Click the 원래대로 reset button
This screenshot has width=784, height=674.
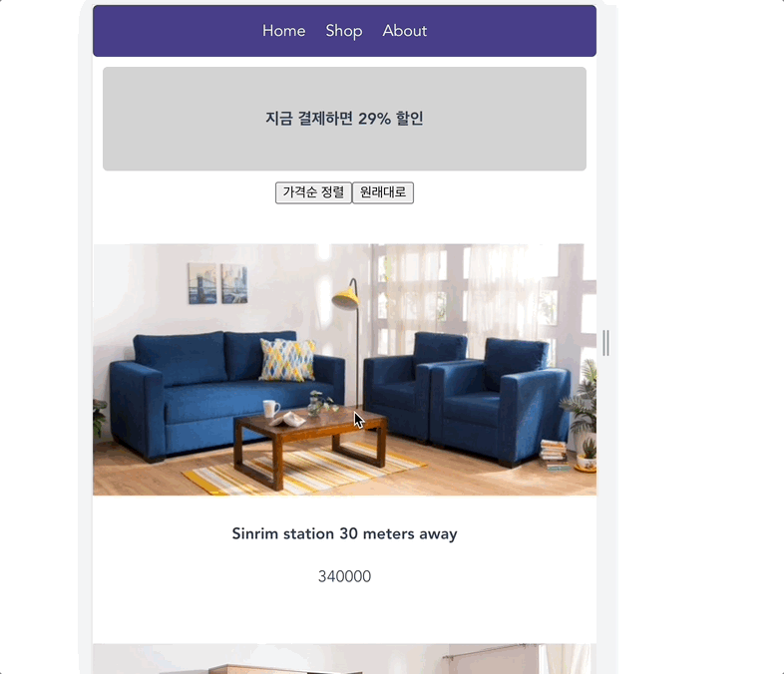pos(383,192)
